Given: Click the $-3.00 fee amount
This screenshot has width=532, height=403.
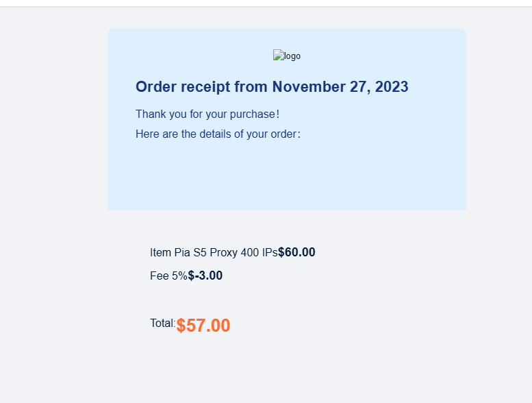Looking at the screenshot, I should point(205,276).
